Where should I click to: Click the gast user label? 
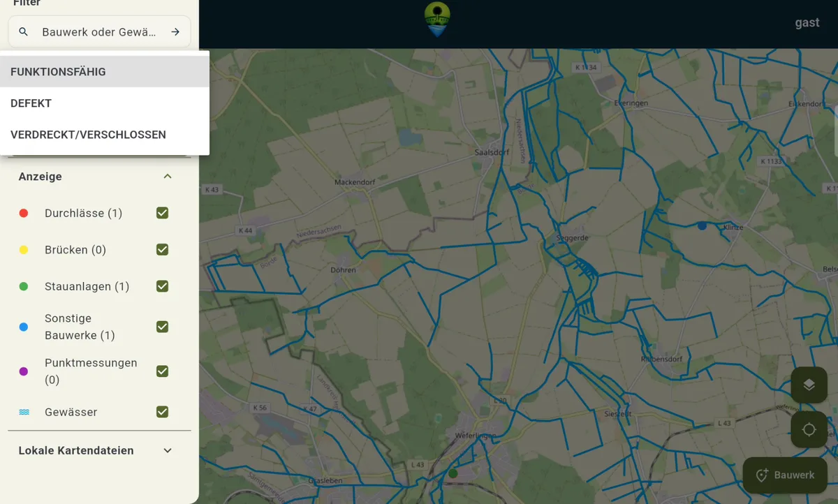(807, 22)
